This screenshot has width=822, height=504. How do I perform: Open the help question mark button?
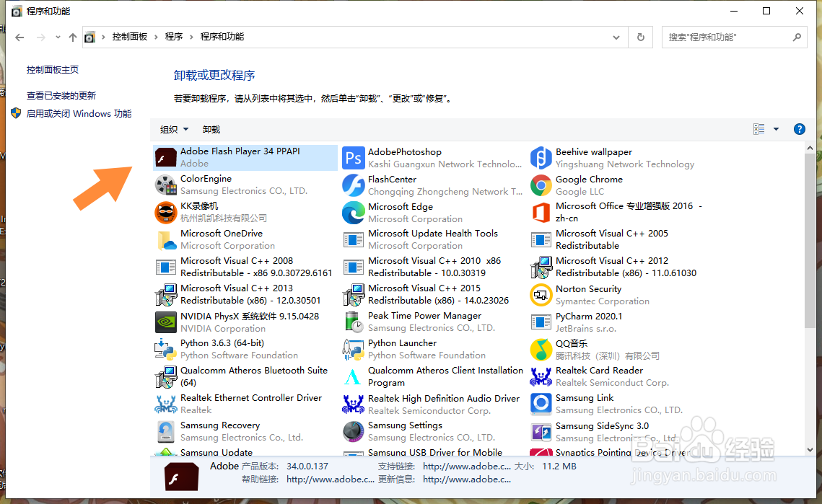point(799,129)
